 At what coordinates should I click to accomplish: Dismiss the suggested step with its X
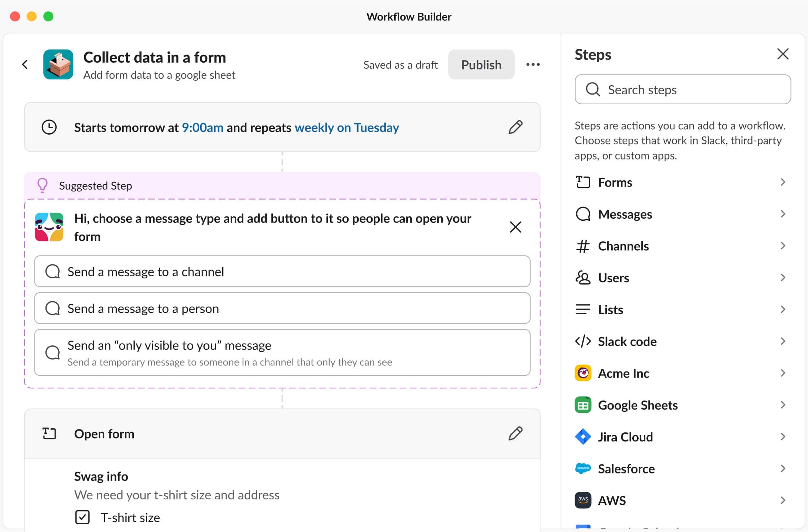click(x=515, y=227)
